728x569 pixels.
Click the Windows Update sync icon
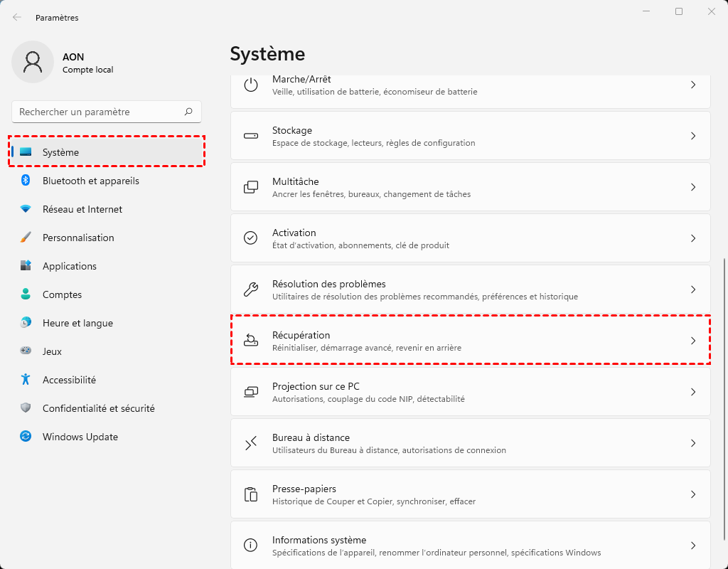point(26,437)
